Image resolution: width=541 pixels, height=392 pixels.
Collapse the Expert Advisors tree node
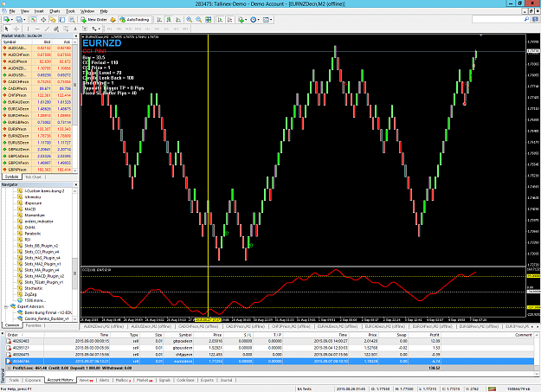[6, 307]
